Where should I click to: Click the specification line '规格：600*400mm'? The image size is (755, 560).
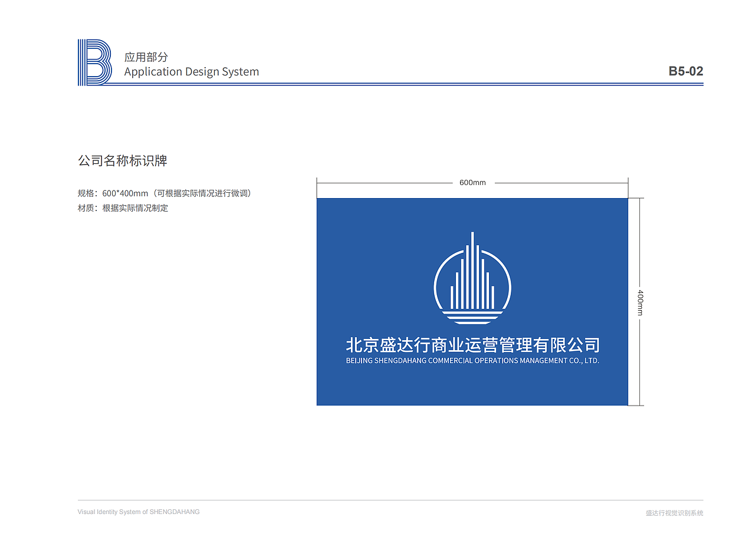[x=165, y=193]
